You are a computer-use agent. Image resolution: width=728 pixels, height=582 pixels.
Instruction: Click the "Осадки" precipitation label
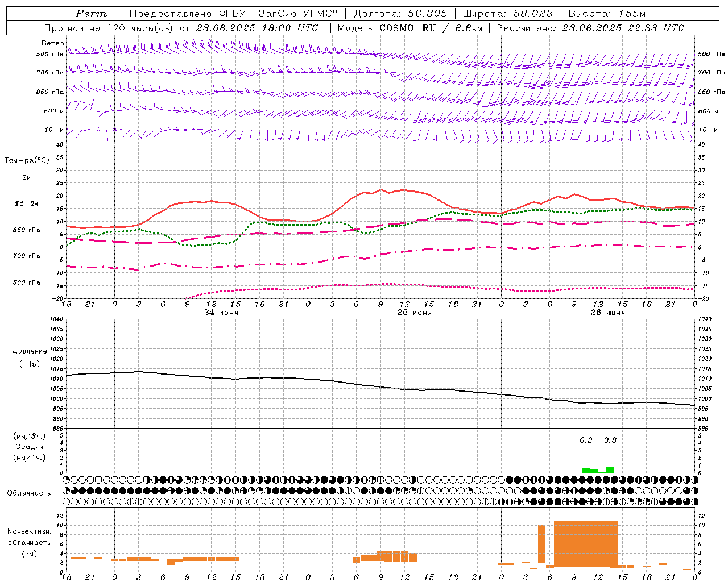(30, 447)
